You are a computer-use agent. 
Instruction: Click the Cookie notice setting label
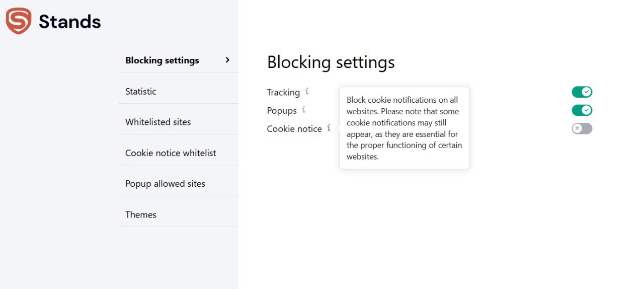coord(294,129)
